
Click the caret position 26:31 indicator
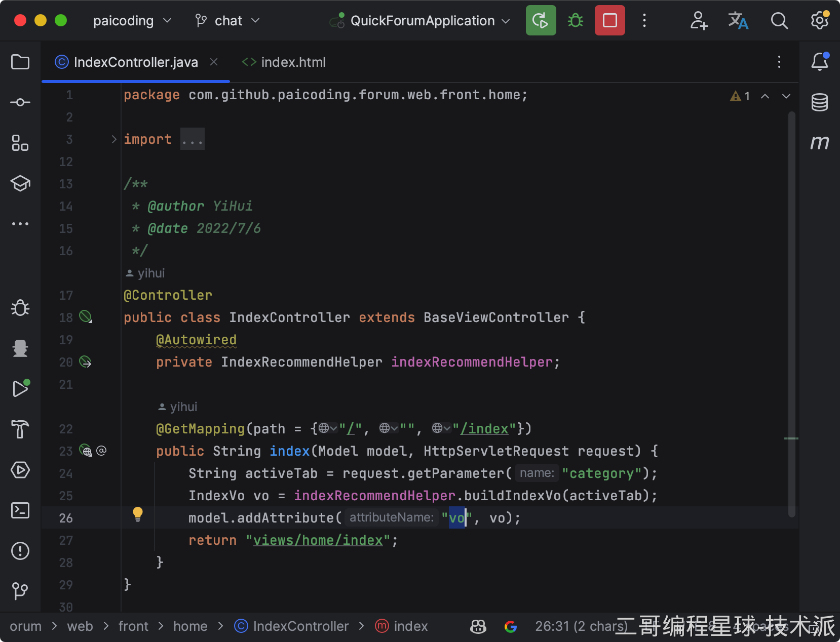point(581,626)
